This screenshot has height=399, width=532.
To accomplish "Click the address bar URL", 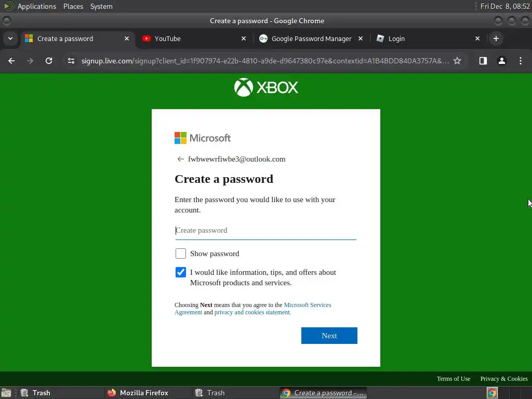I will coord(264,61).
